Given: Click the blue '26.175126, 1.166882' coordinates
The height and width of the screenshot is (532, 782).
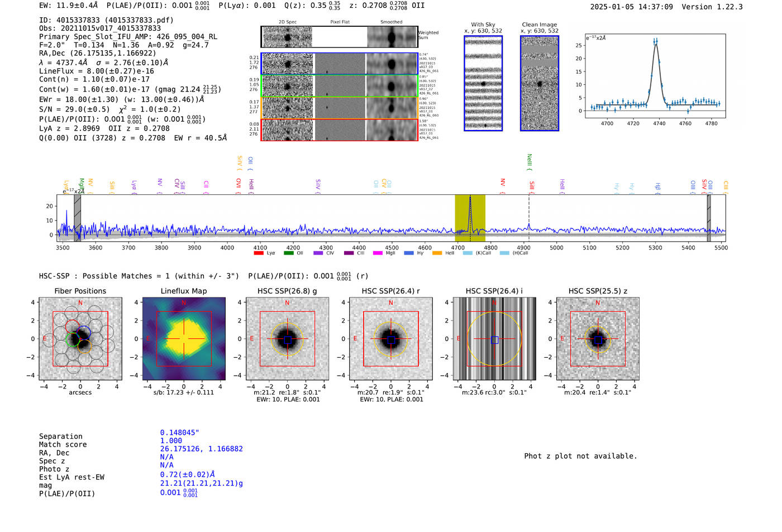Looking at the screenshot, I should click(201, 449).
